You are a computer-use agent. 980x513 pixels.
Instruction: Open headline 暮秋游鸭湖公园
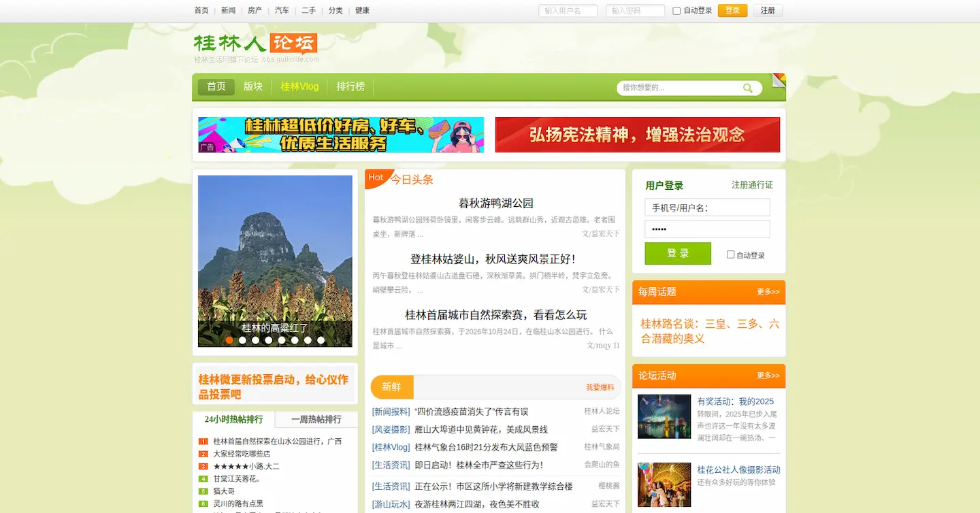click(x=496, y=203)
